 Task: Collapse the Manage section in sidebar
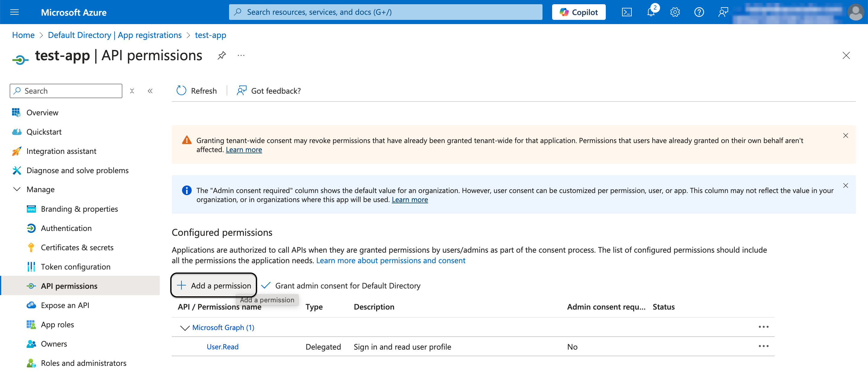point(17,189)
